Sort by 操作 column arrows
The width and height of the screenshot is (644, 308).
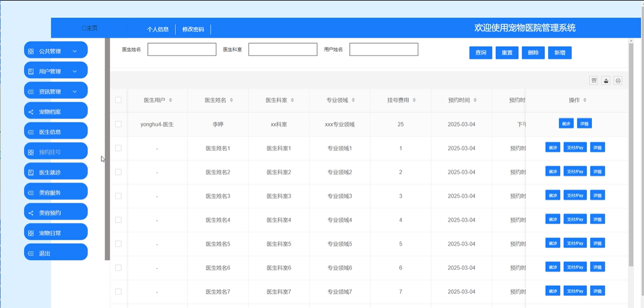coord(585,100)
